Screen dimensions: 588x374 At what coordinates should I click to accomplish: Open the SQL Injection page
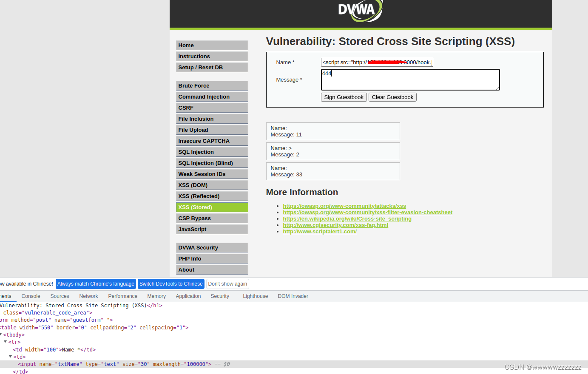click(x=212, y=152)
